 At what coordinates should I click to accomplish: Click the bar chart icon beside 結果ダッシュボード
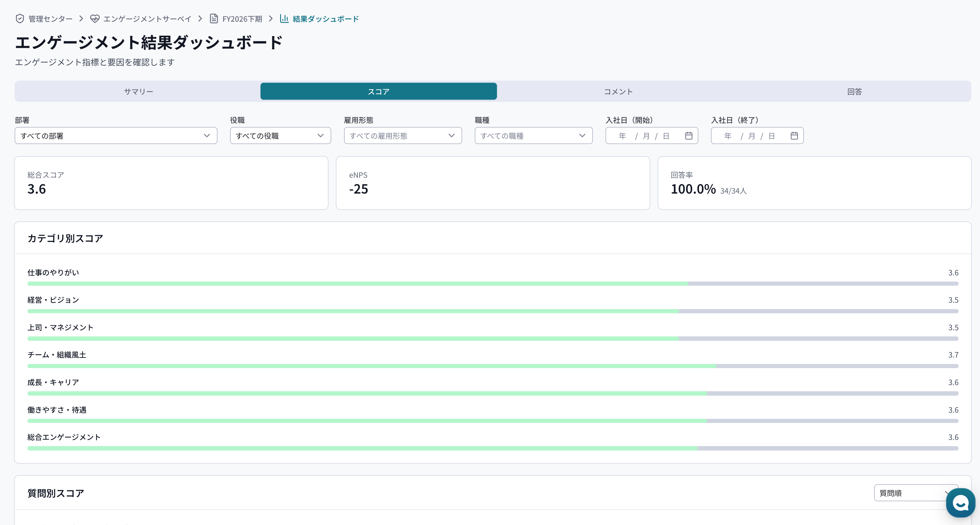click(284, 18)
